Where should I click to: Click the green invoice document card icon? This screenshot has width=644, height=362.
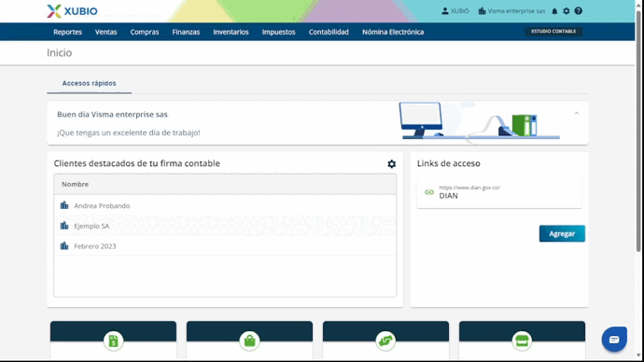[113, 341]
